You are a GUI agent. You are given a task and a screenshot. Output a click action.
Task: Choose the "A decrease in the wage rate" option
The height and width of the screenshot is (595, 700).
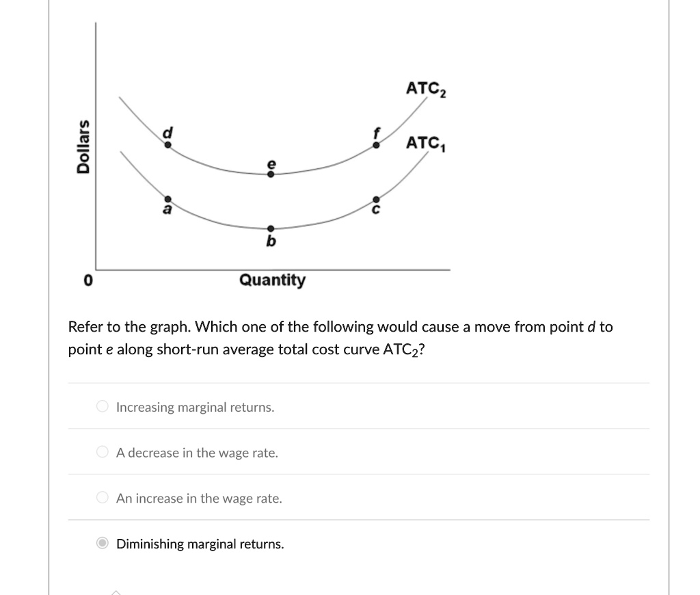101,451
